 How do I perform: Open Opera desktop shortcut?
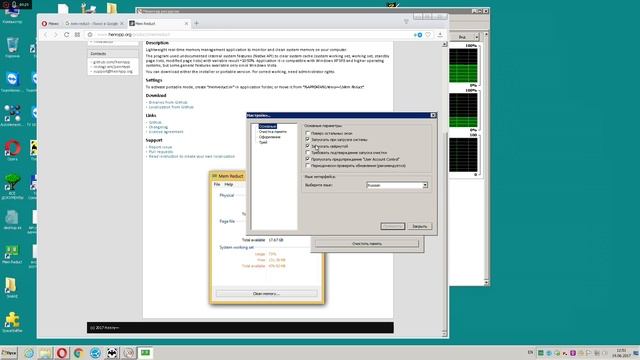coord(12,150)
